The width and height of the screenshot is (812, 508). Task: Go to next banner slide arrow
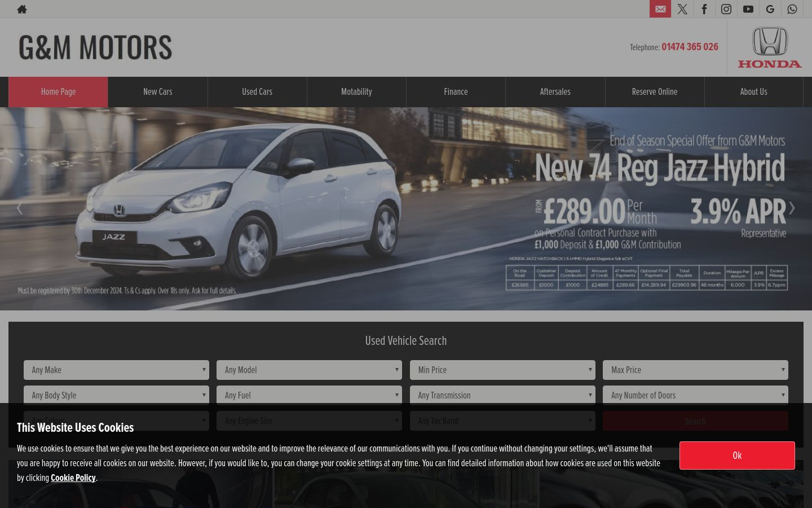tap(792, 208)
